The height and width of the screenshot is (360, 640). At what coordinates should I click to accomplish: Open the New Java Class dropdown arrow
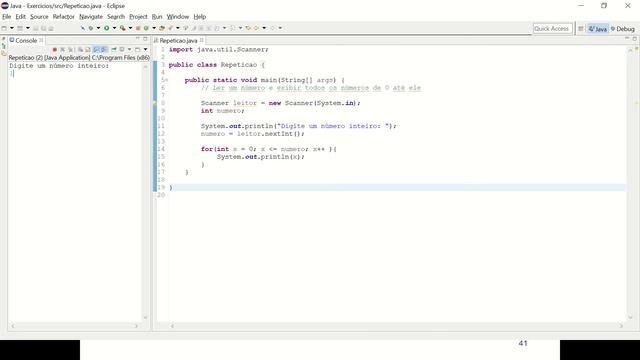[154, 28]
